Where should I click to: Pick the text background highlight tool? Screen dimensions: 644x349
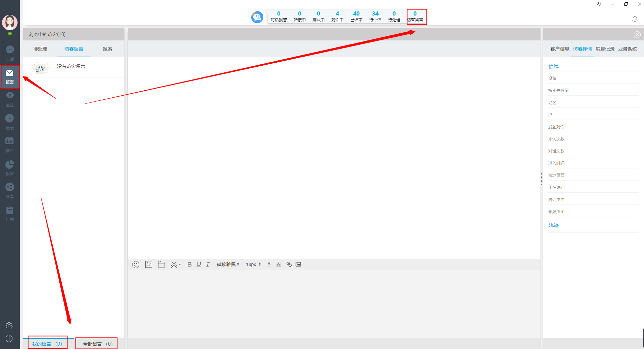point(279,264)
